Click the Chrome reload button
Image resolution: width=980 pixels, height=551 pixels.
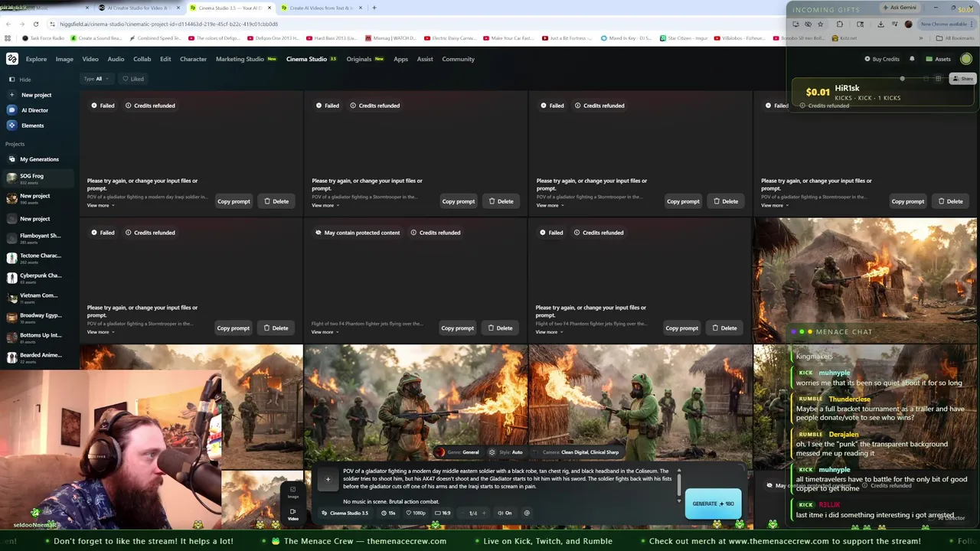point(35,24)
